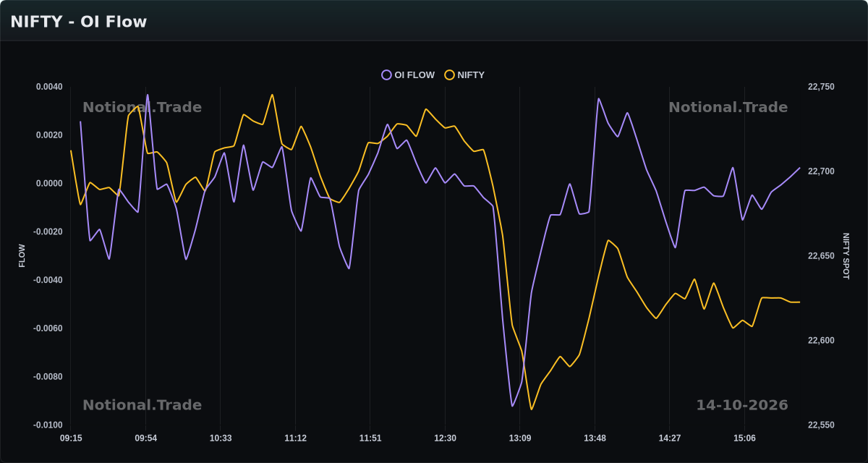Click the 13:09 time axis label

click(520, 438)
